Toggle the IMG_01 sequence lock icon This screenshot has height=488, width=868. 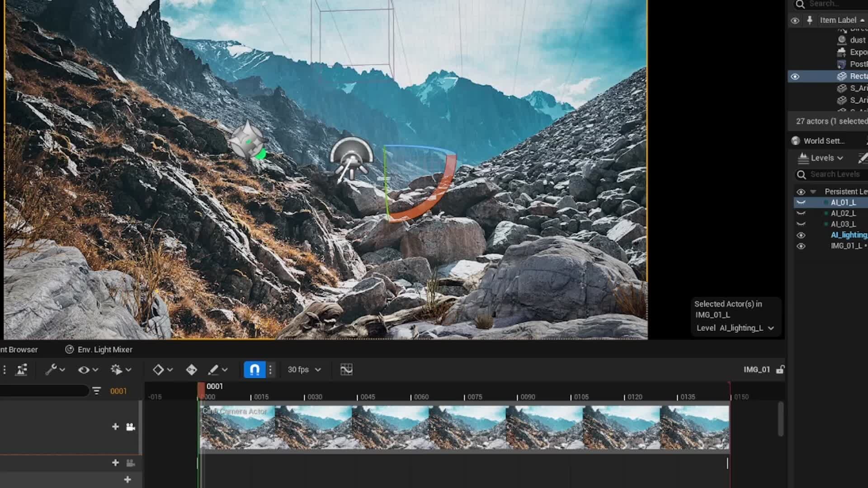pos(780,370)
